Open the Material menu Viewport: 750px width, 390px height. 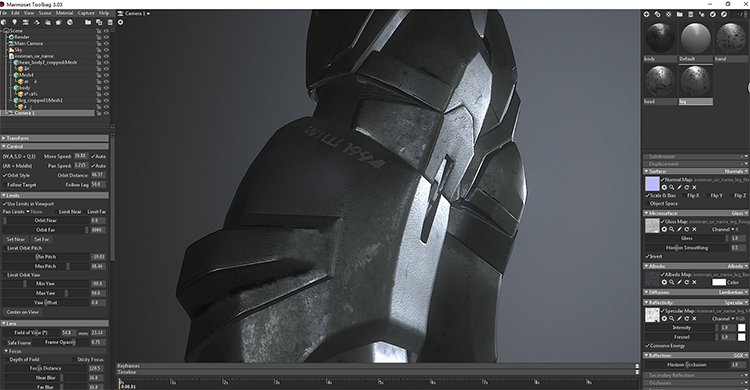pyautogui.click(x=64, y=13)
